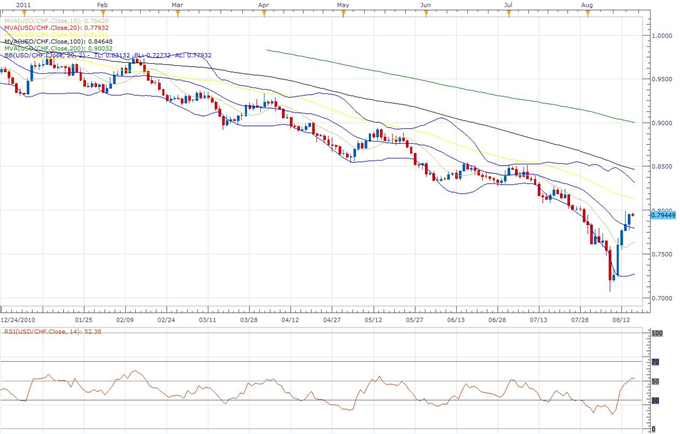Click the 02/24 date axis label
Image resolution: width=680 pixels, height=434 pixels.
(x=167, y=320)
